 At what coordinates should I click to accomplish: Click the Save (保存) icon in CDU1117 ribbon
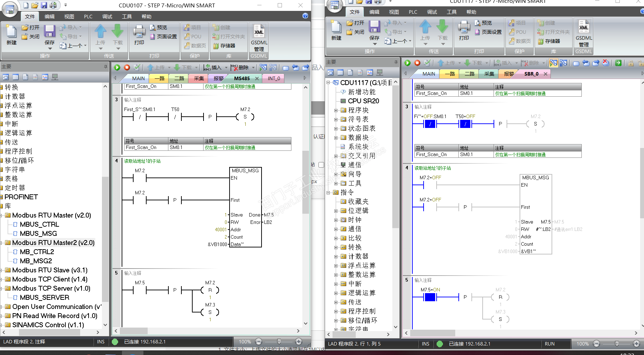[374, 27]
